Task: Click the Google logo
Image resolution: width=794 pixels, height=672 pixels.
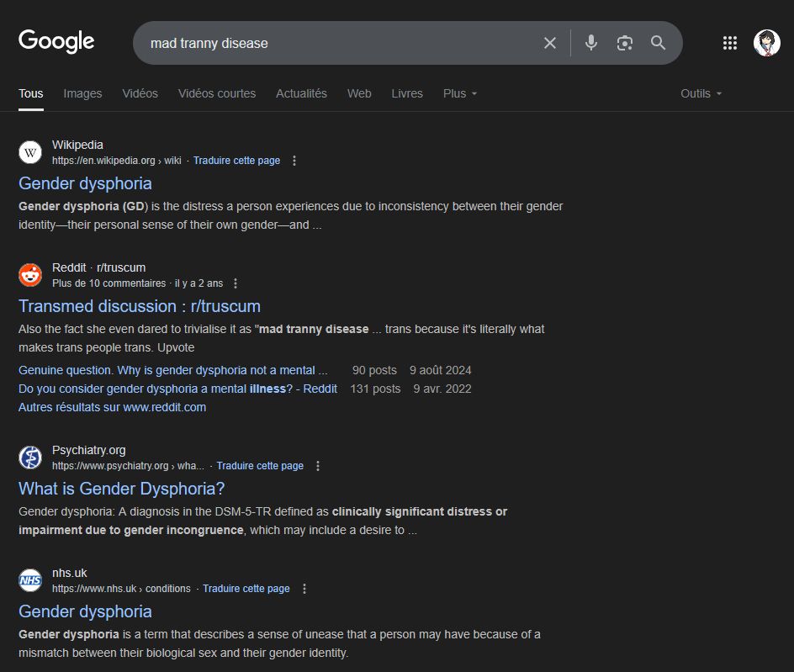Action: coord(56,41)
